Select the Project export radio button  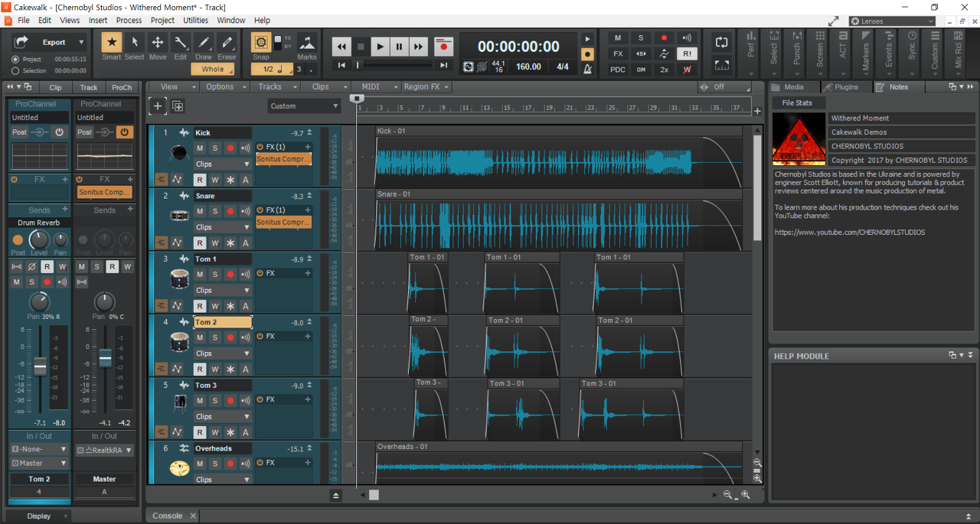pos(15,59)
